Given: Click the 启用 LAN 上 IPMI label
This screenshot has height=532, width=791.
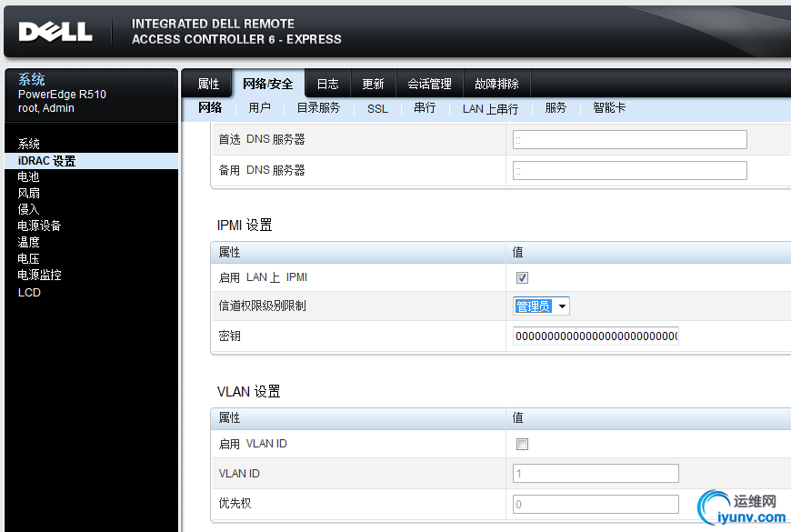Looking at the screenshot, I should pyautogui.click(x=263, y=277).
